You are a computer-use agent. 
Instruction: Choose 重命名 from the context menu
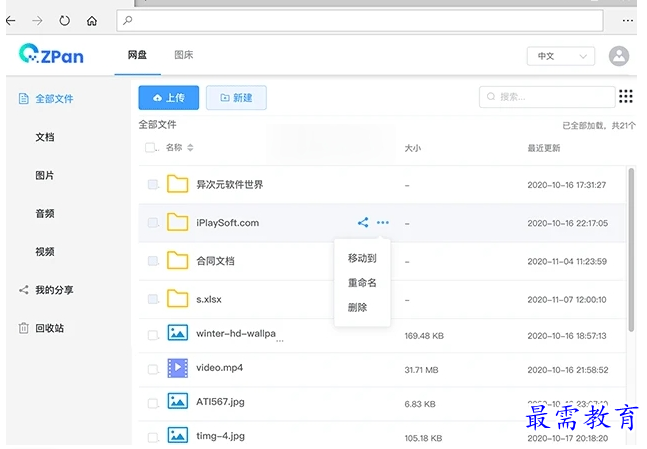click(x=361, y=283)
